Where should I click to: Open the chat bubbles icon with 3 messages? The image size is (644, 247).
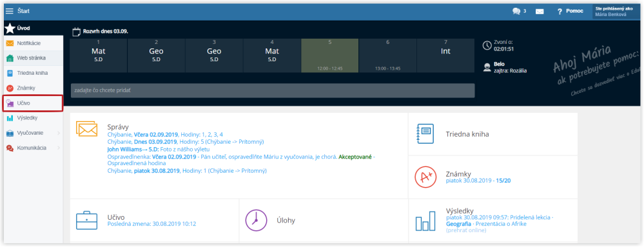coord(516,12)
